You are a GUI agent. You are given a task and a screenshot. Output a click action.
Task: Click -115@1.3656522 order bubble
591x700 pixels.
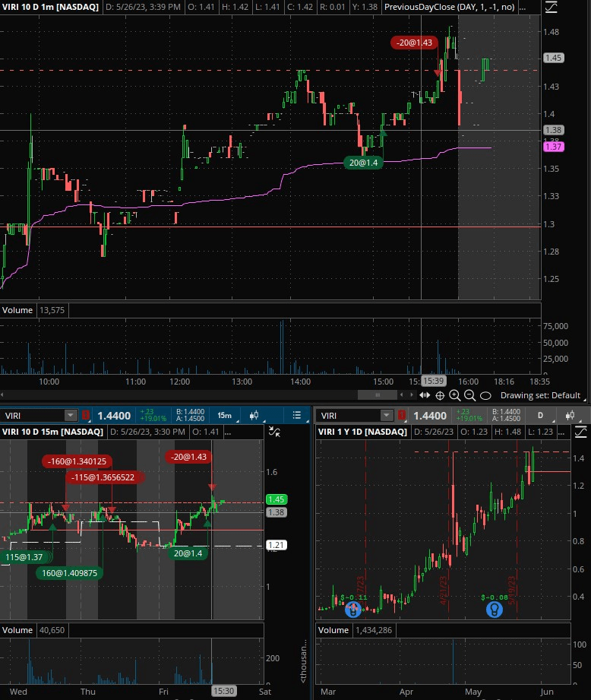click(103, 477)
